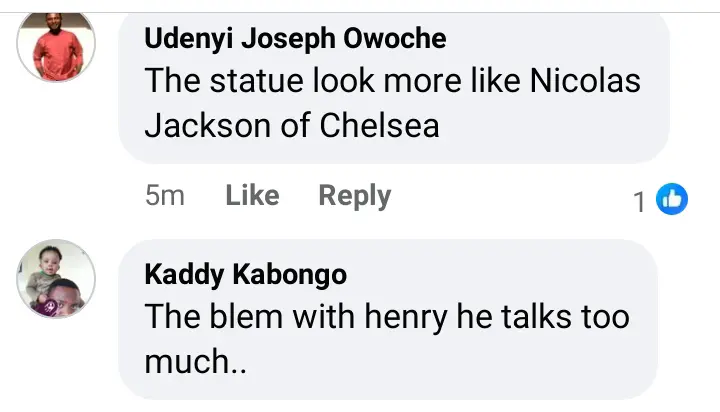The height and width of the screenshot is (412, 720).
Task: Open Kaddy Kabongo's profile picture
Action: pos(57,279)
